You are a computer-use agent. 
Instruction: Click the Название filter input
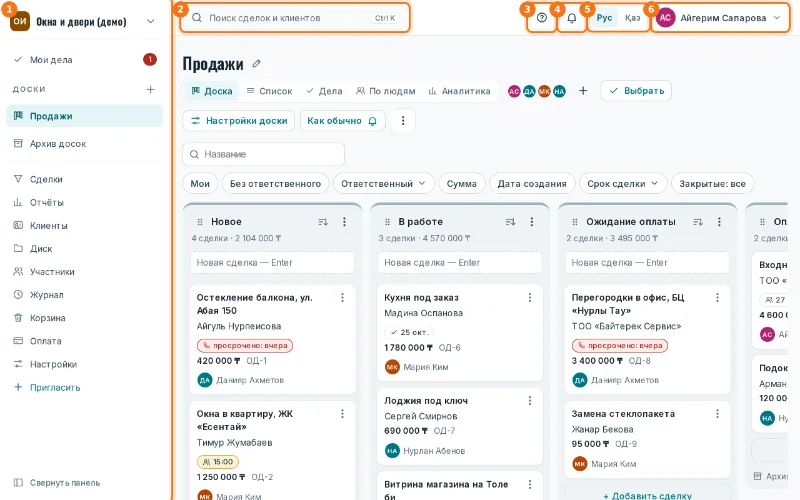point(263,154)
